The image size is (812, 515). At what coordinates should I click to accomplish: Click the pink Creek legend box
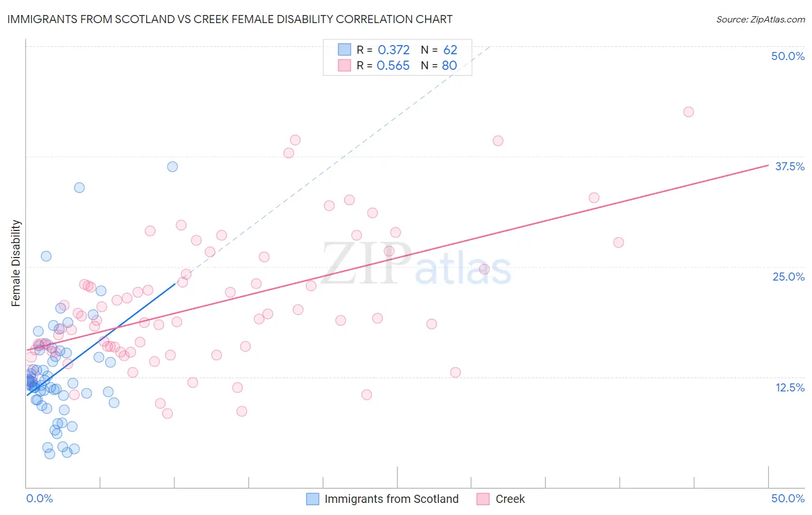coord(483,499)
